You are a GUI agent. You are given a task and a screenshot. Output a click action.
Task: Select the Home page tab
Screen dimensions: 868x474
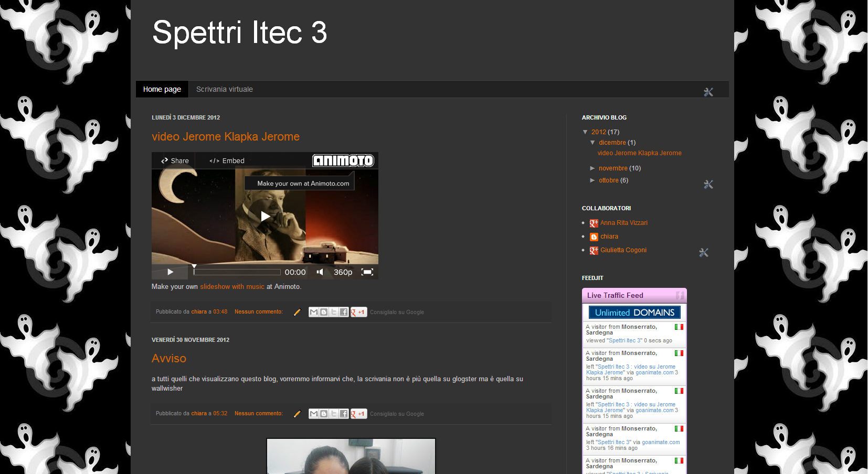pyautogui.click(x=162, y=89)
